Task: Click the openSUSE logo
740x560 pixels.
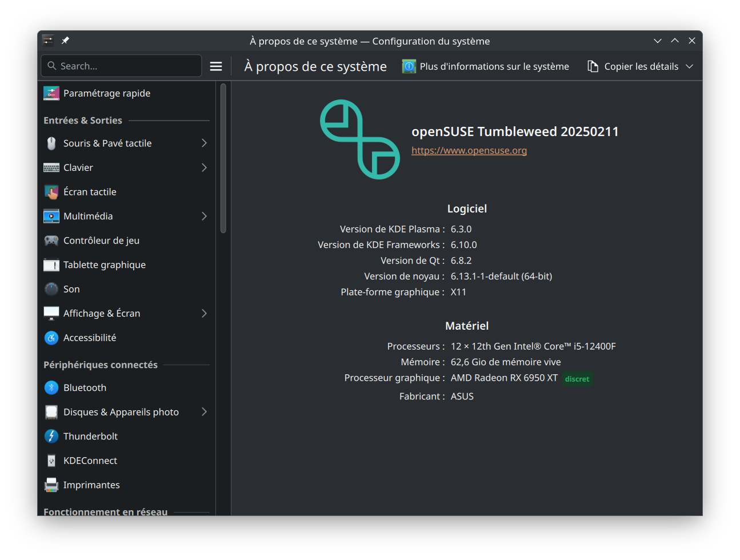Action: [x=360, y=139]
